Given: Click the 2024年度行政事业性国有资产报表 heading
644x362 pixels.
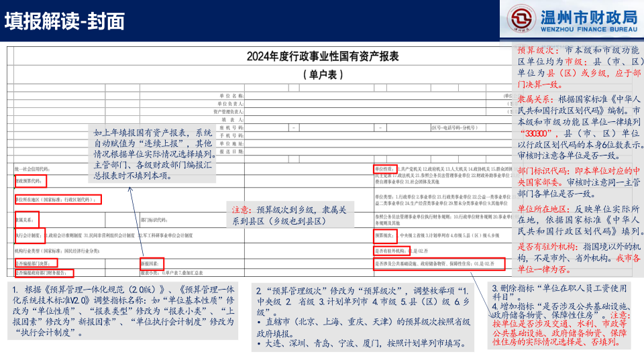Looking at the screenshot, I should click(x=323, y=56).
